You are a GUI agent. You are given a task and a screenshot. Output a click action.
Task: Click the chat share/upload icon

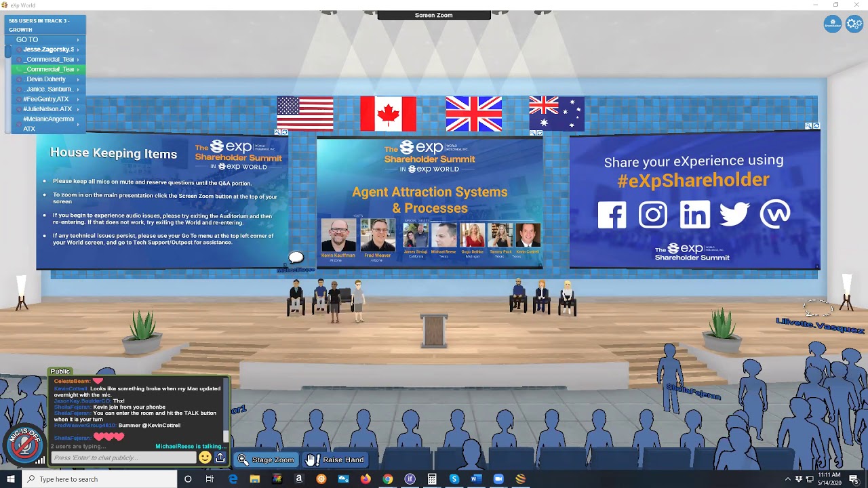220,457
